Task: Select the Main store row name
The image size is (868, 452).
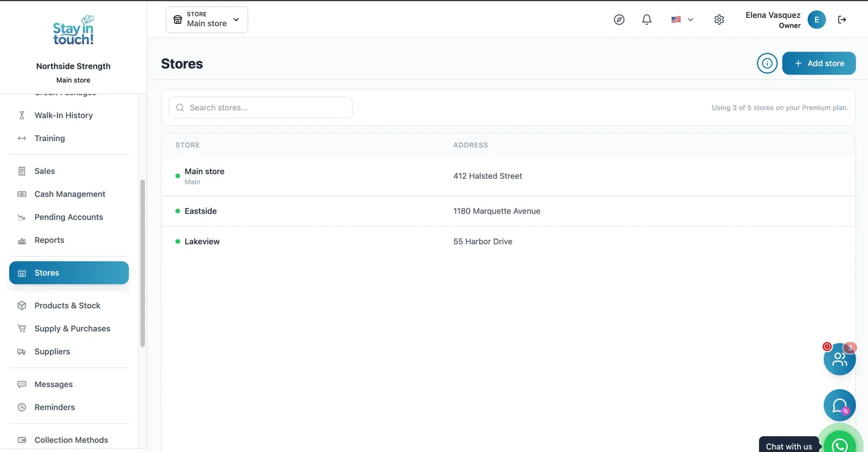Action: pos(205,171)
